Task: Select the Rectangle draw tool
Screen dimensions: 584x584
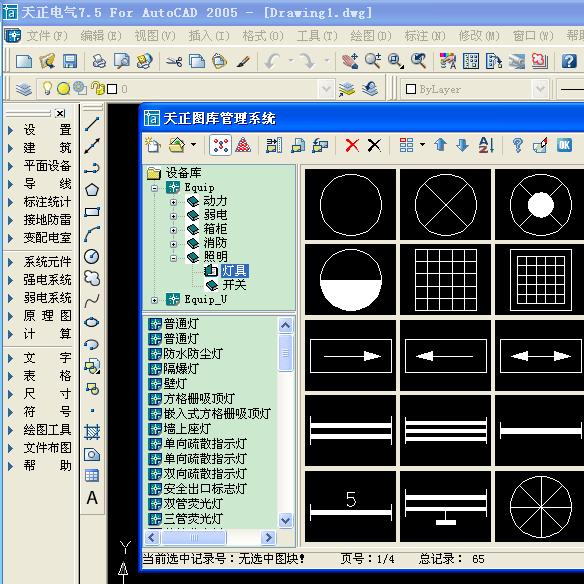Action: click(x=92, y=212)
